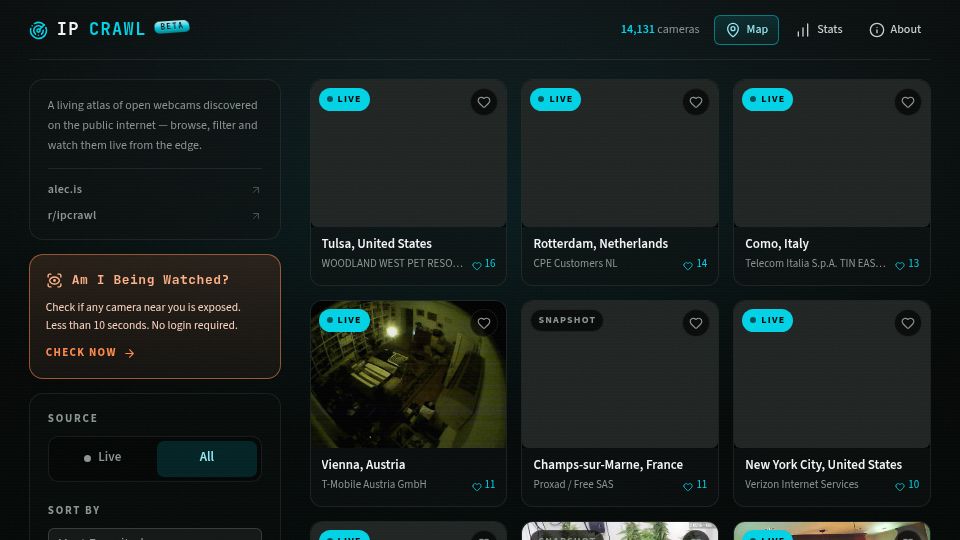The image size is (960, 540).
Task: Open the About page
Action: click(895, 30)
